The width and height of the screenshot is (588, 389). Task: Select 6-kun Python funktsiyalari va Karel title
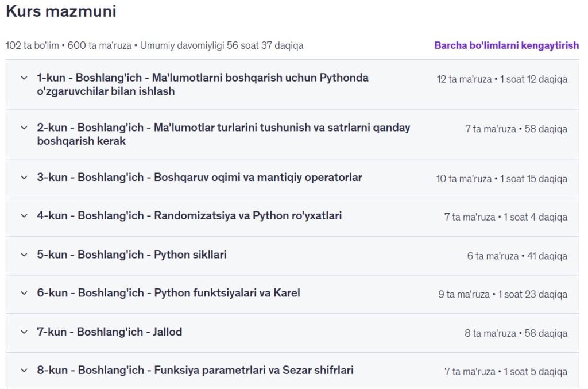point(168,293)
